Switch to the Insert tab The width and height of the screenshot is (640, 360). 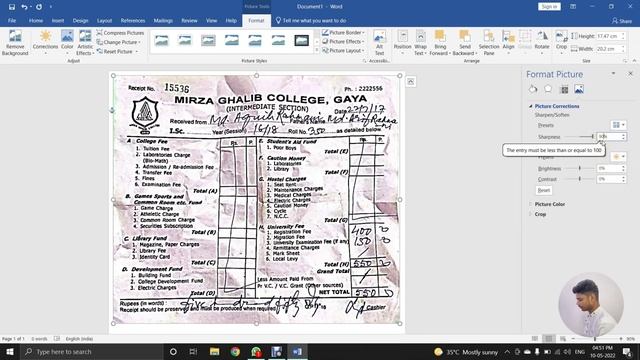(58, 20)
